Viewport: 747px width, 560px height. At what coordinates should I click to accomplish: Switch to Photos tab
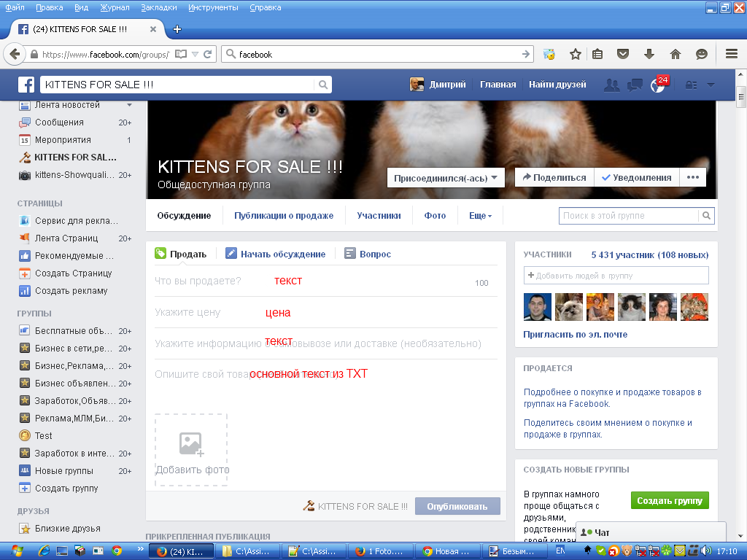(x=435, y=216)
